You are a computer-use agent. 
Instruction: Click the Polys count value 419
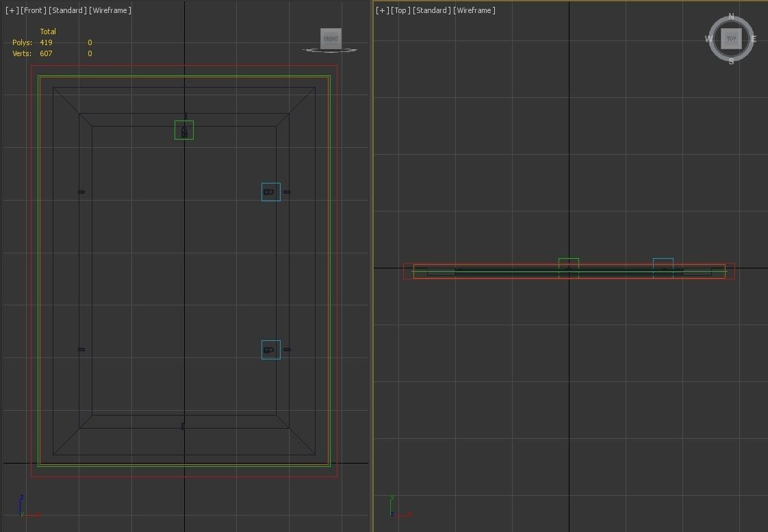pos(46,42)
